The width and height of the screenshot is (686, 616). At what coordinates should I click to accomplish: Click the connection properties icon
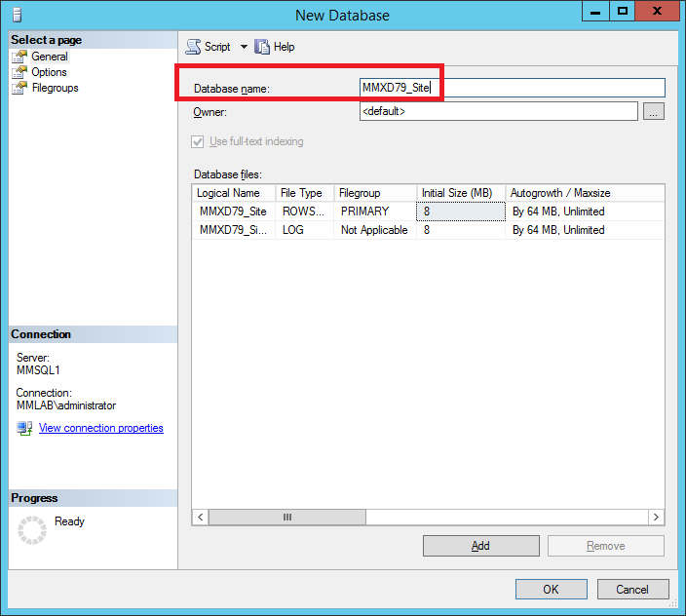24,429
